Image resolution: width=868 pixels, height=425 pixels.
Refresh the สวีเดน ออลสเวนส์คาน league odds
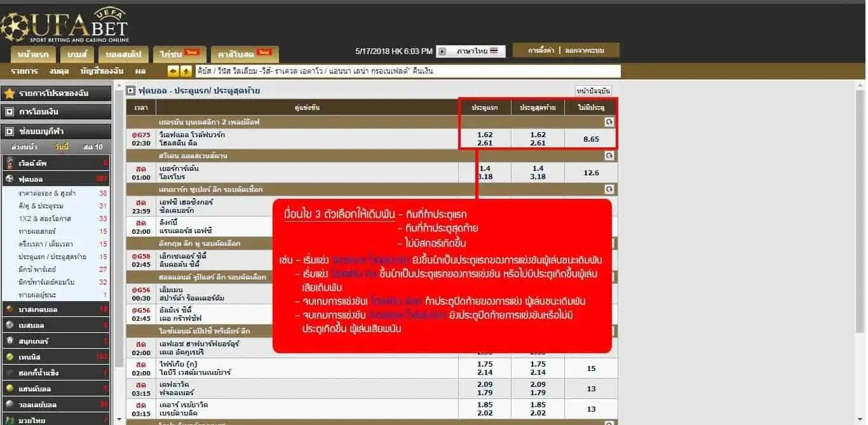coord(609,155)
